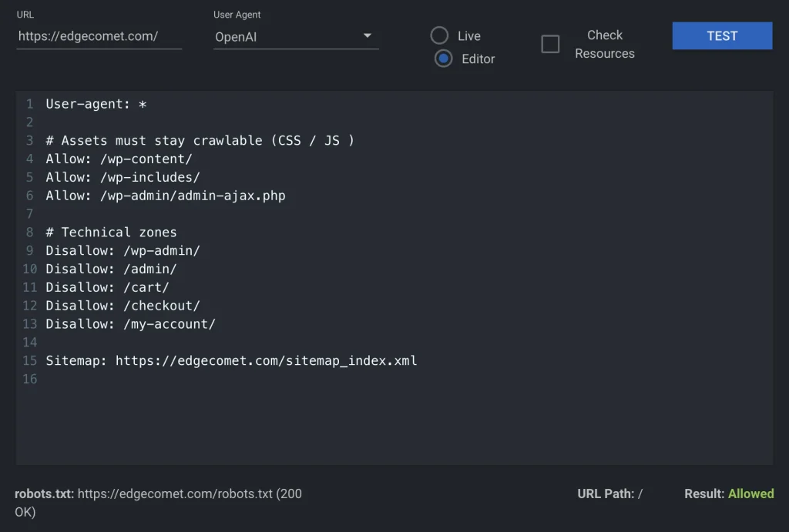789x532 pixels.
Task: Click the 'Disallow: /checkout/' line
Action: (123, 306)
